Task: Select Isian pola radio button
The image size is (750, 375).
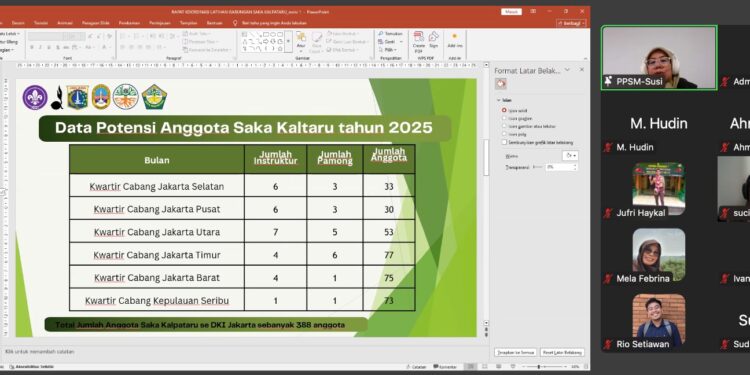Action: [x=504, y=134]
